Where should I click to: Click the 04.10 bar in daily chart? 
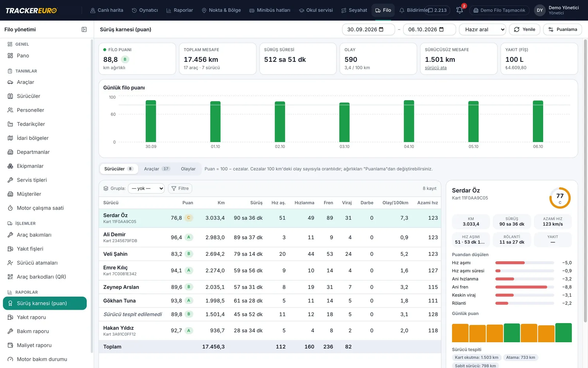click(409, 121)
